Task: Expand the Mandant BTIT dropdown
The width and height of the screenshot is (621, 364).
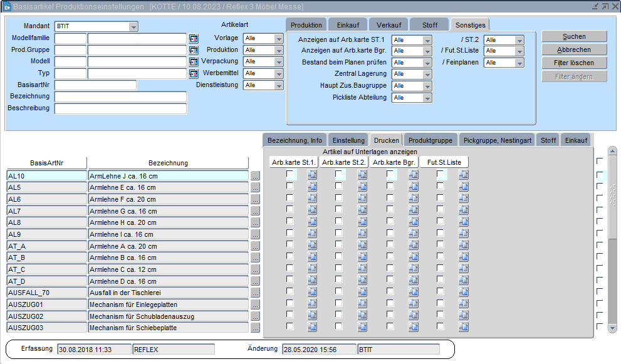Action: [x=133, y=27]
